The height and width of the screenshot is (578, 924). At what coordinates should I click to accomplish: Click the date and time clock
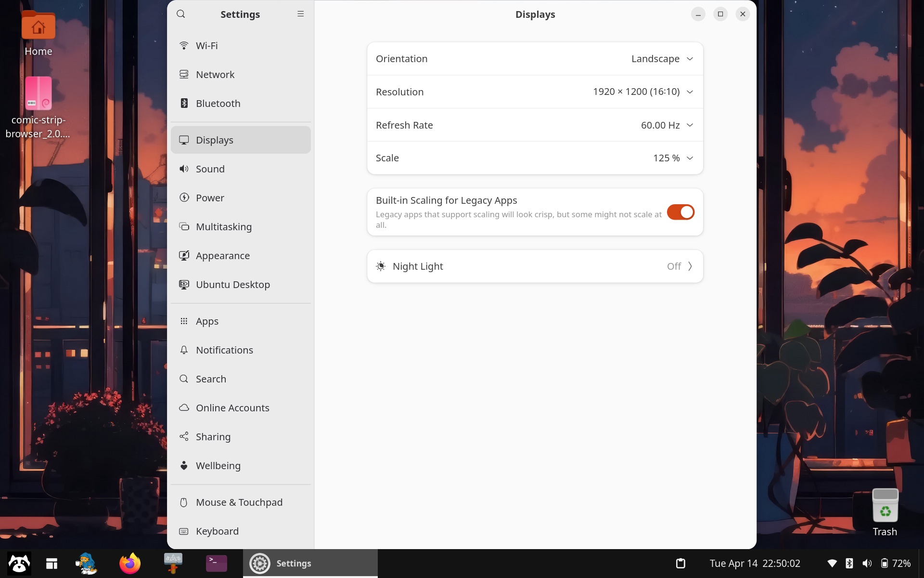755,563
